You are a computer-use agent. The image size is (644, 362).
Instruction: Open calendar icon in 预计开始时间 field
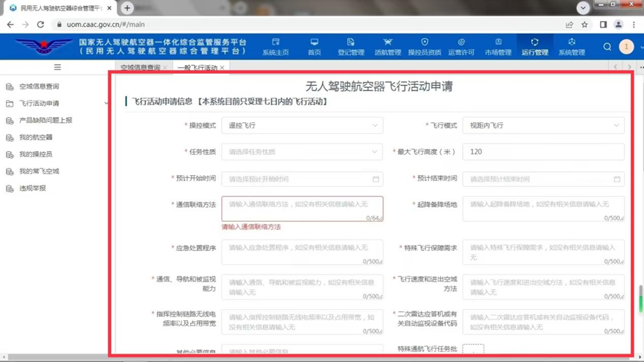click(376, 180)
